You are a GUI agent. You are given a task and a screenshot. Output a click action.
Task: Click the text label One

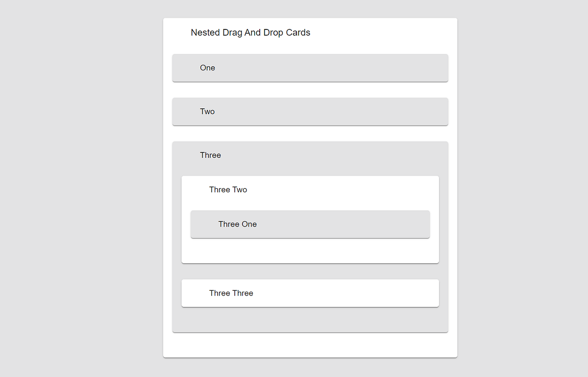[207, 68]
